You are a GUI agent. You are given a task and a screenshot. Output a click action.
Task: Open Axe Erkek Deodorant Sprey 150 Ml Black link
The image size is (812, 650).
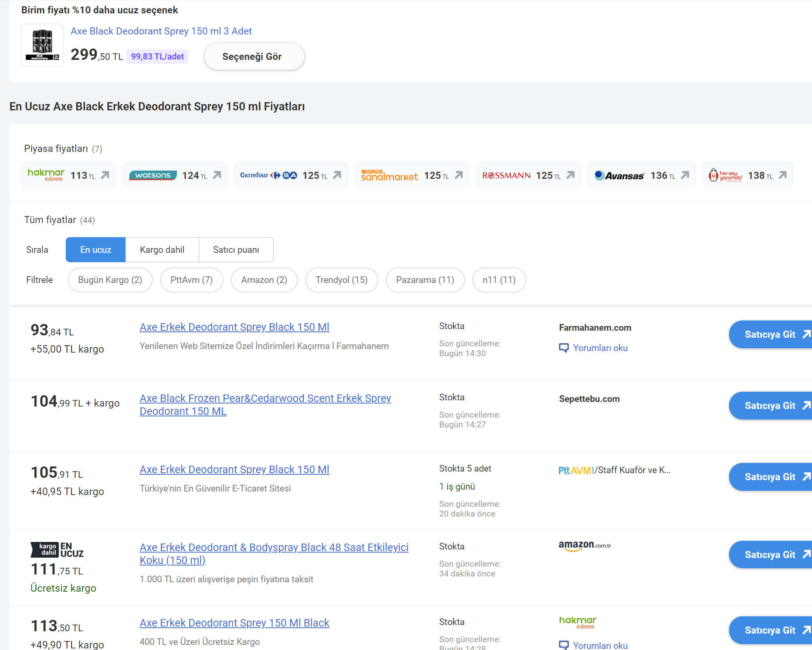[x=234, y=623]
